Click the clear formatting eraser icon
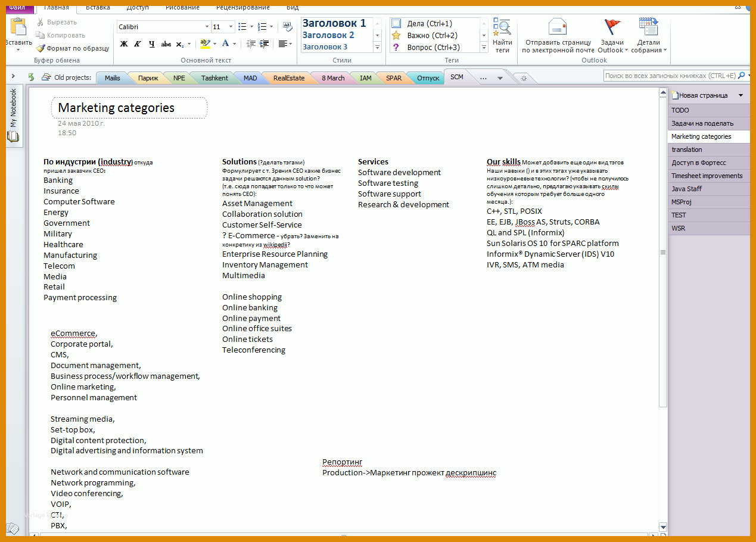Viewport: 756px width, 542px height. tap(288, 26)
